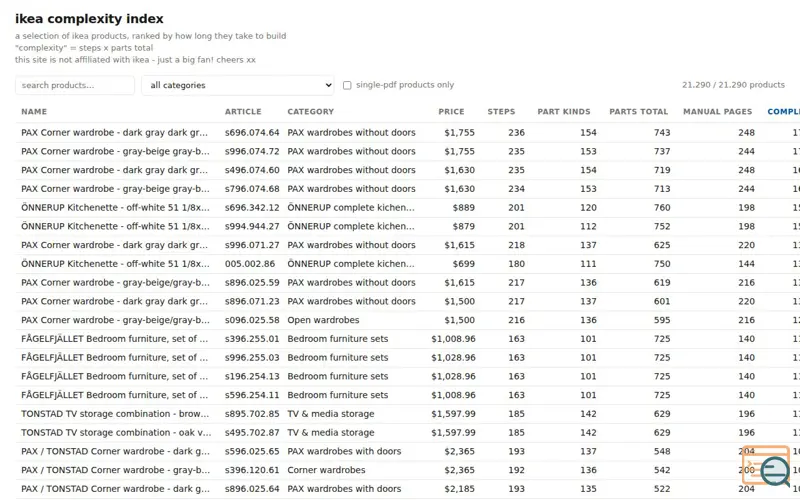Select article s496.074.60 cell
800x500 pixels.
point(252,170)
